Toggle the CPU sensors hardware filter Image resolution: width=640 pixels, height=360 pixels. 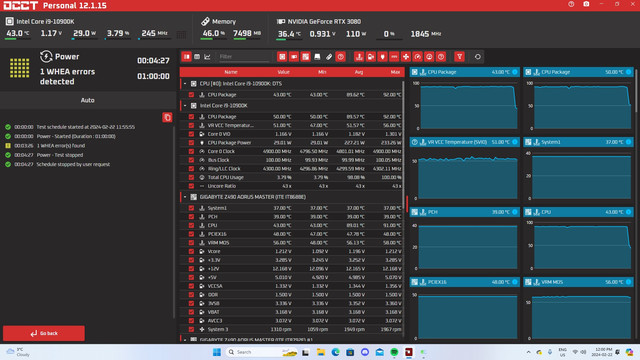282,57
